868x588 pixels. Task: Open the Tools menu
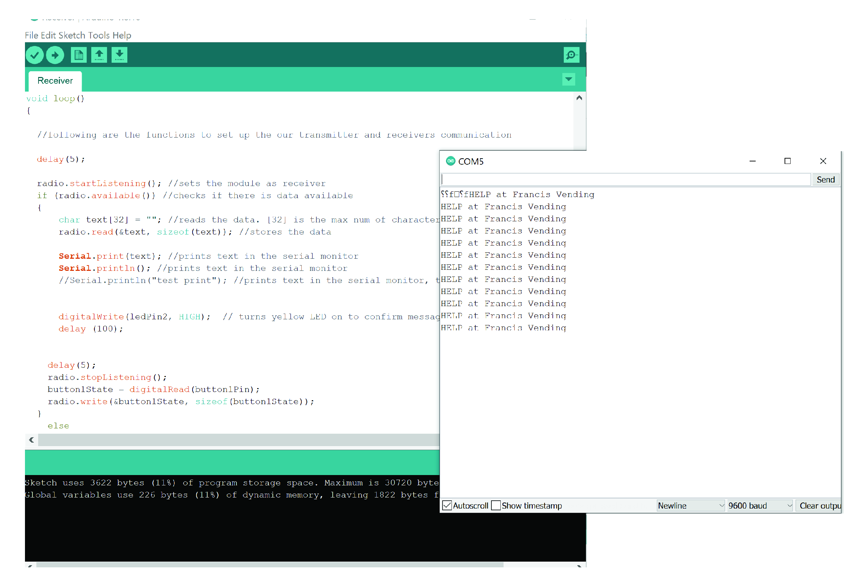click(99, 36)
